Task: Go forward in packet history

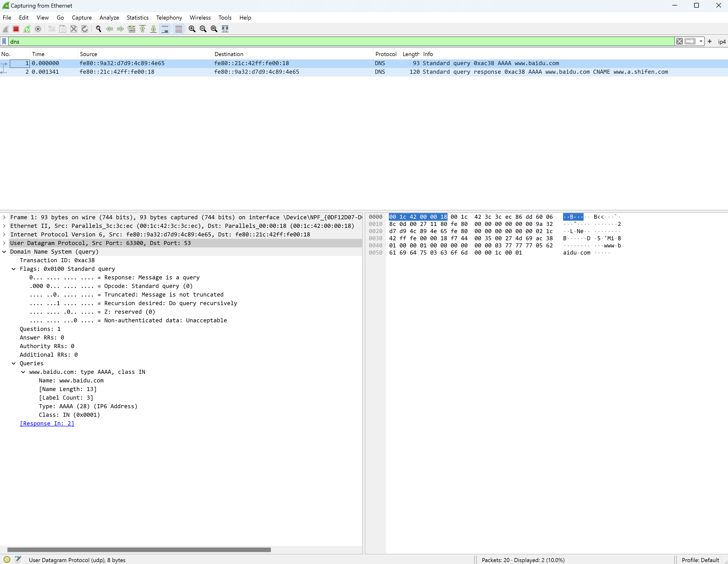Action: point(120,29)
